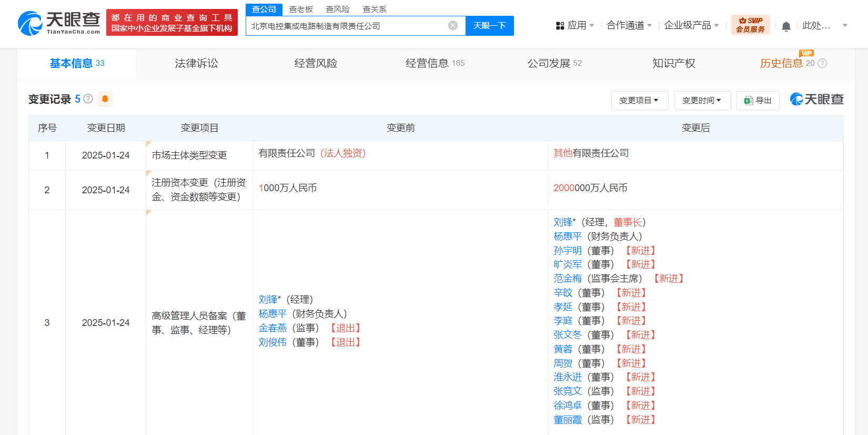This screenshot has width=868, height=435.
Task: Click the 天眼一下 search button
Action: (x=489, y=26)
